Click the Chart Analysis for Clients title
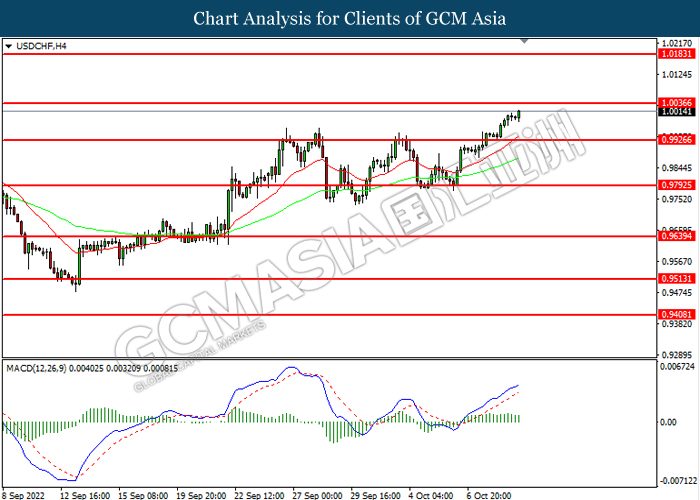This screenshot has height=500, width=700. (350, 19)
